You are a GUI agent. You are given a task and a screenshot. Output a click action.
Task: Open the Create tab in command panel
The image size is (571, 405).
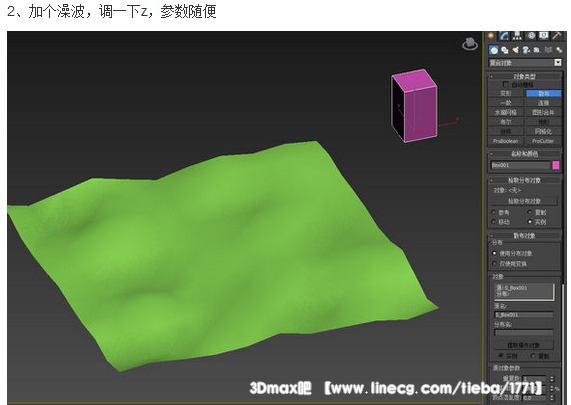point(491,36)
